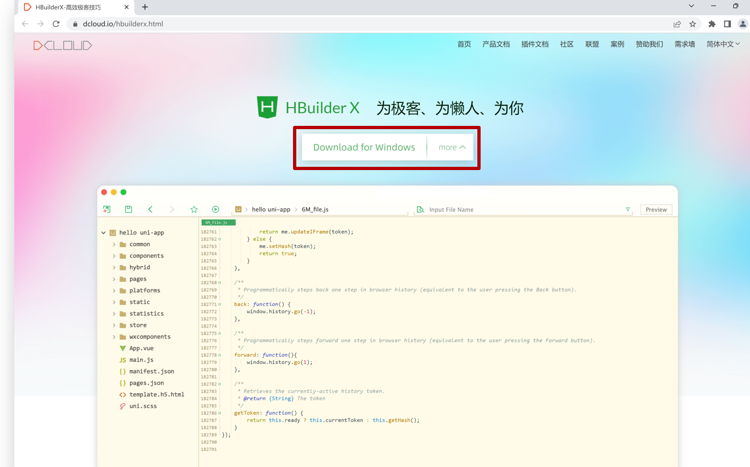Image resolution: width=750 pixels, height=467 pixels.
Task: Reload the current browser page
Action: tap(56, 24)
